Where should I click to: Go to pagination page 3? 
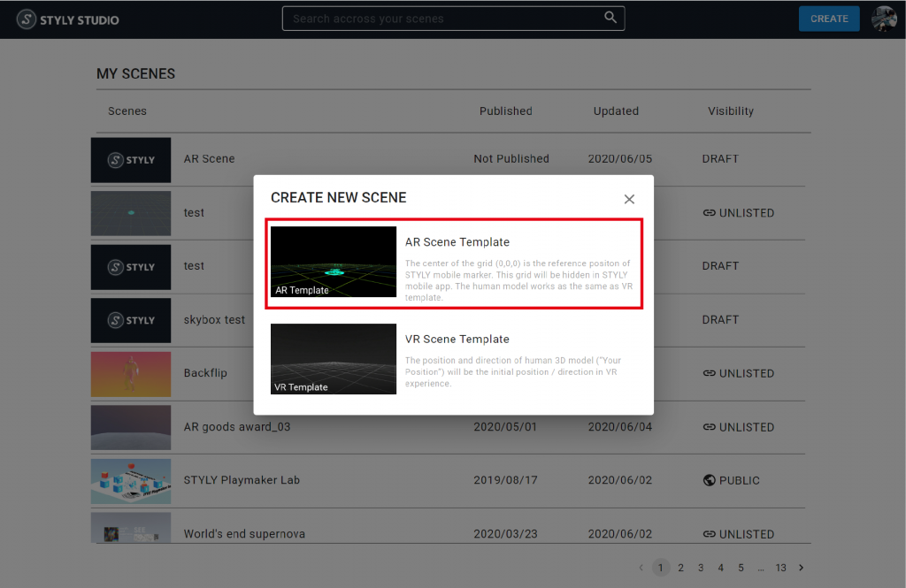tap(701, 568)
